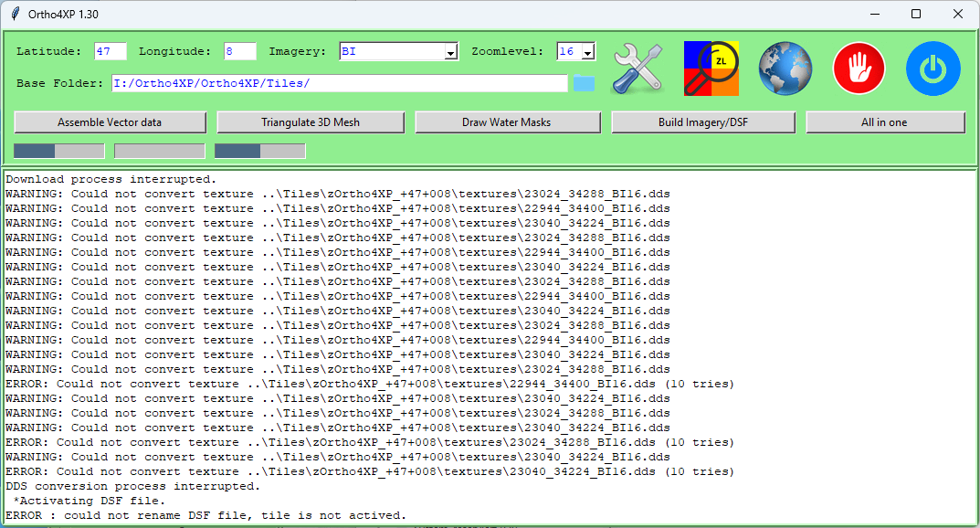Focus the Latitude input field

(111, 51)
